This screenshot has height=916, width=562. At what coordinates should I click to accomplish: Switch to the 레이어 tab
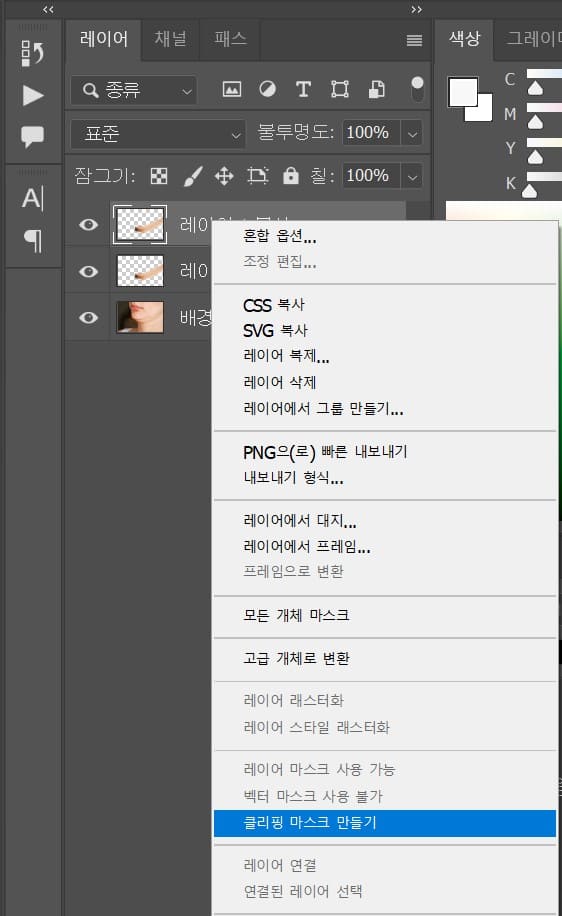pos(103,39)
